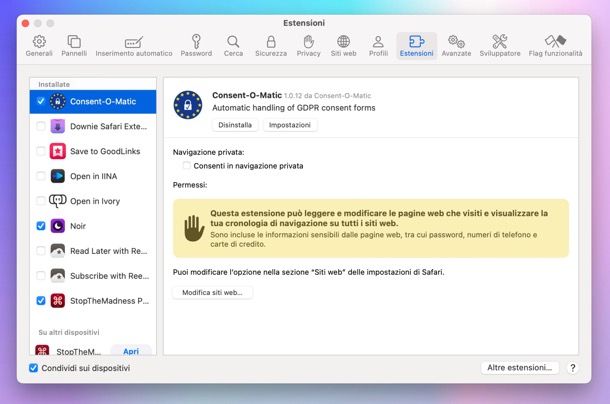Open the Siti web globe icon
This screenshot has height=404, width=610.
point(344,41)
